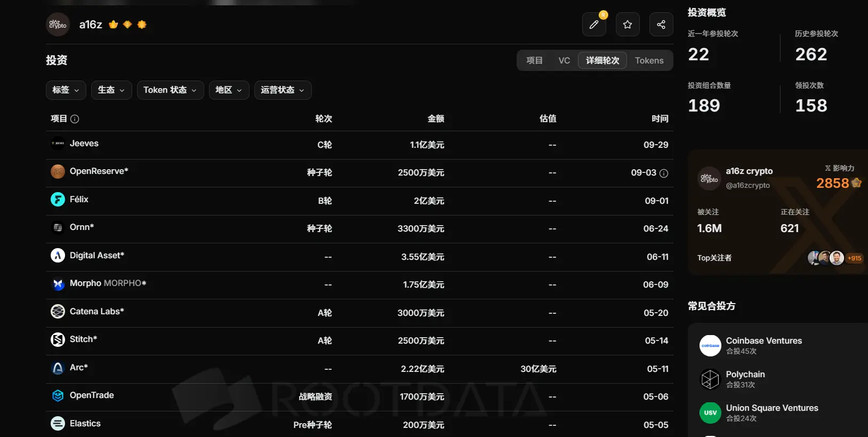Open the Morpho MORPHO project link
868x437 pixels.
tap(108, 283)
